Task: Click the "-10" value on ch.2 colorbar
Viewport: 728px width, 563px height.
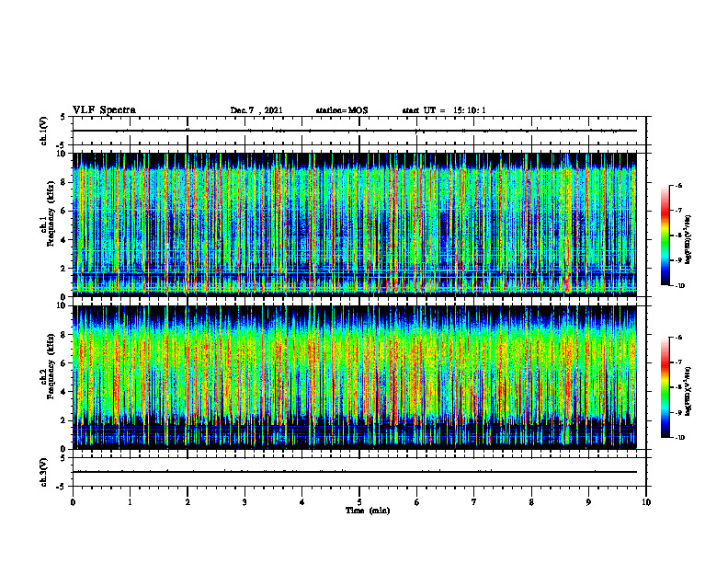Action: (x=680, y=437)
